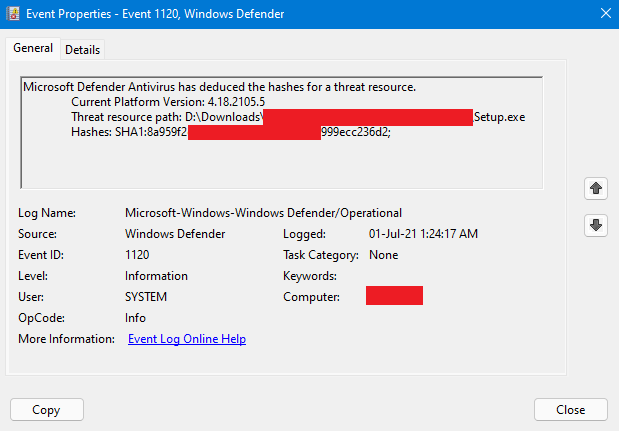Click the Current Platform Version line
The width and height of the screenshot is (619, 431).
pos(167,102)
